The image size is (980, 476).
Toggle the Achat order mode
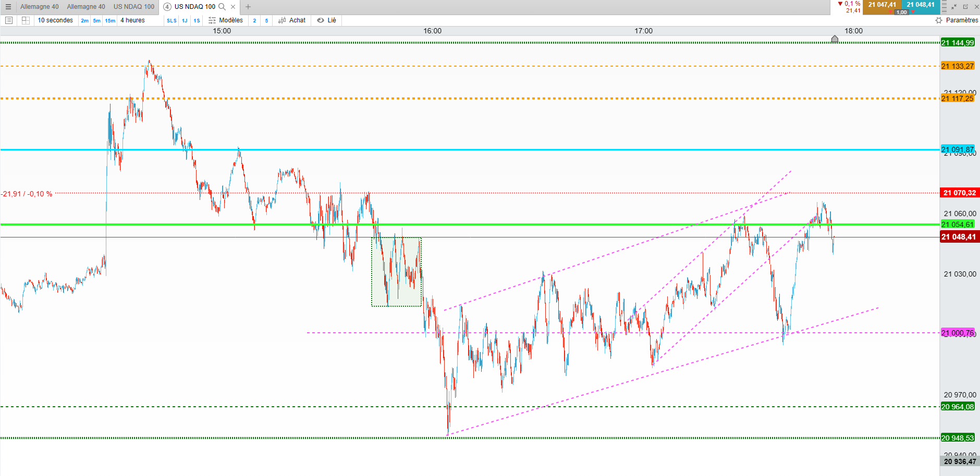[x=292, y=20]
